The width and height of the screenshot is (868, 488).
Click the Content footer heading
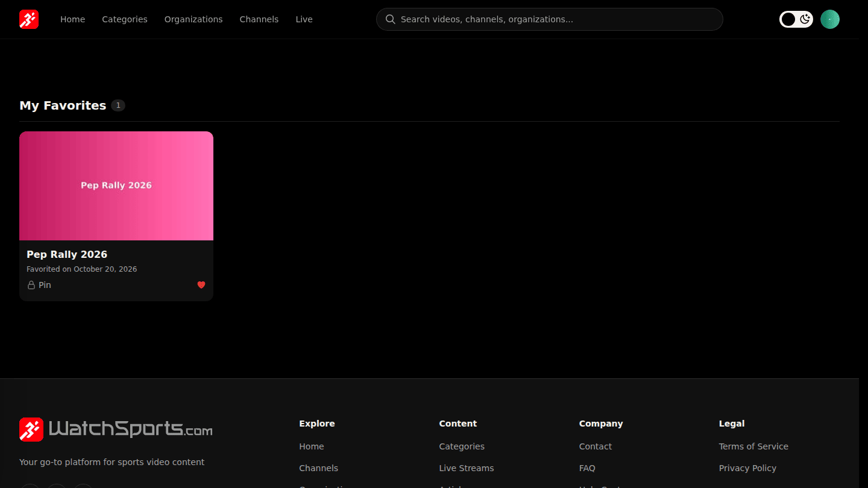click(x=458, y=424)
